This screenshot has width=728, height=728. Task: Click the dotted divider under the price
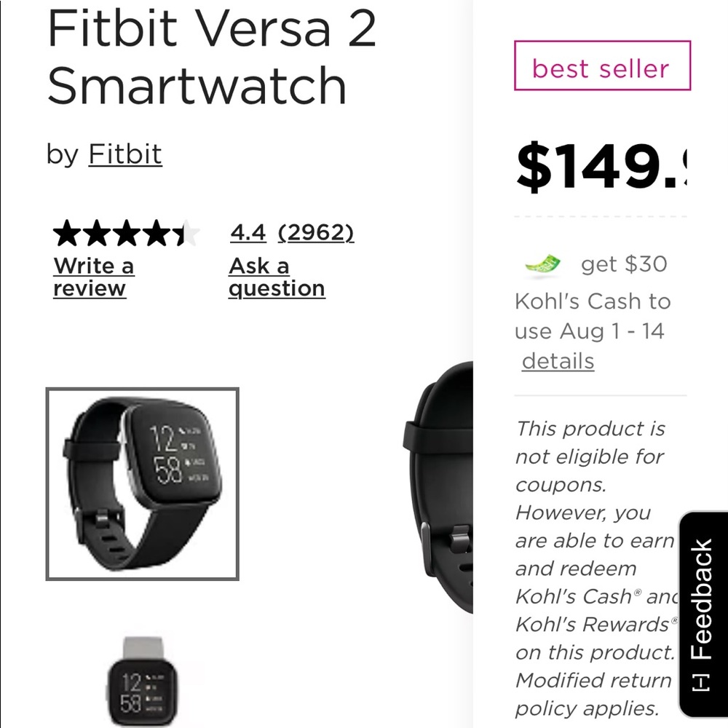(600, 216)
